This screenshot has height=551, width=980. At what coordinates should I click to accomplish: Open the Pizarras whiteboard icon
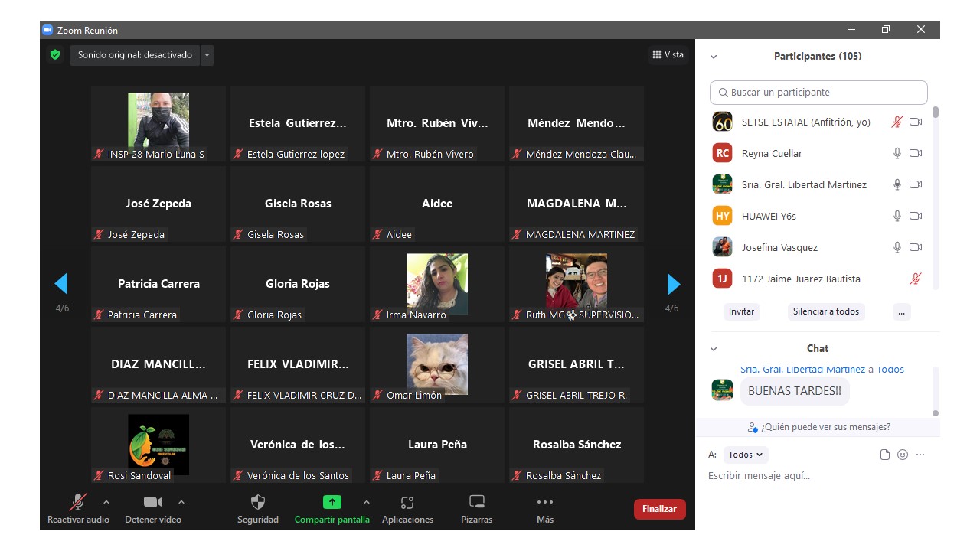[477, 502]
